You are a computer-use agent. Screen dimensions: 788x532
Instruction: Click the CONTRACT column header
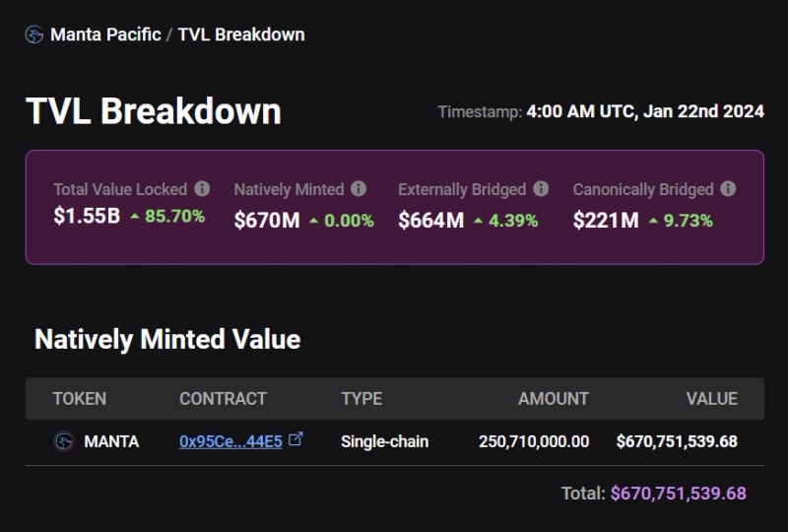click(x=223, y=399)
